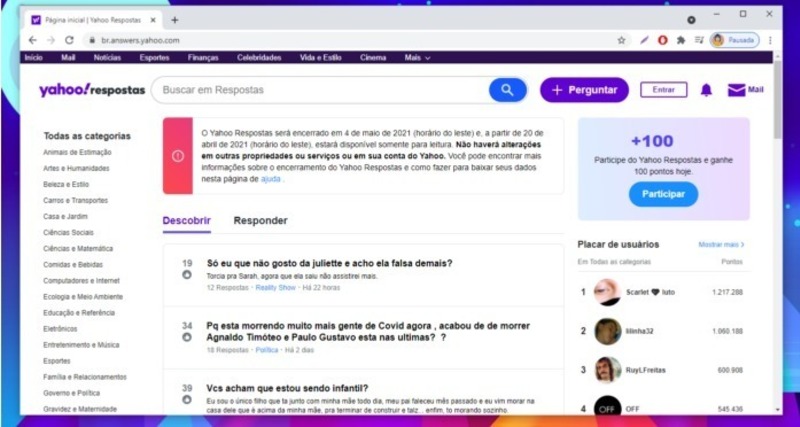Switch to the Descobrir tab

[x=187, y=220]
